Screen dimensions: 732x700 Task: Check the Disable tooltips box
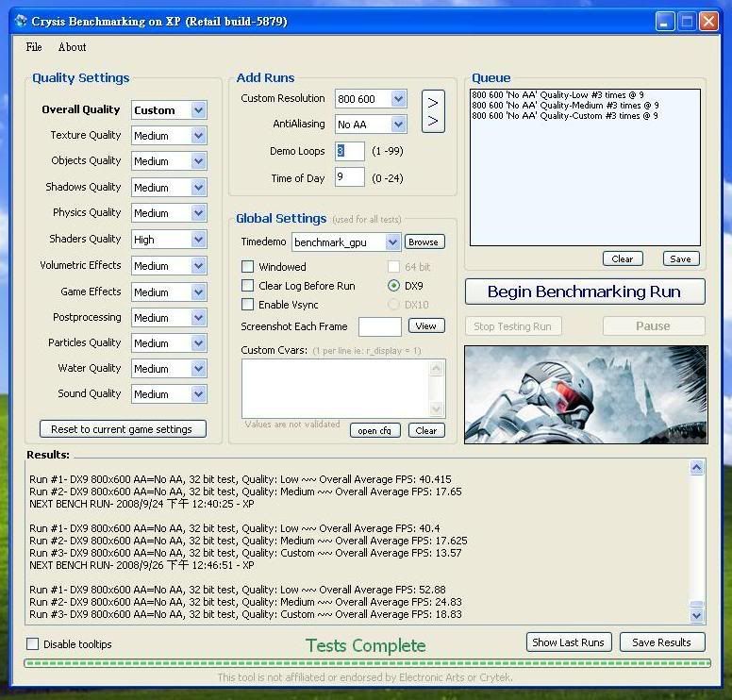[33, 644]
